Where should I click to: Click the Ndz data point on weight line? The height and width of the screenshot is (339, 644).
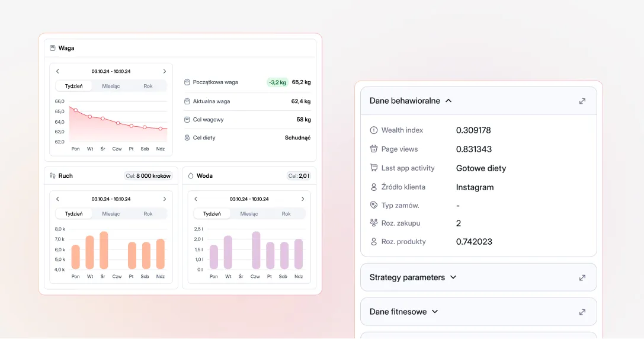point(161,129)
